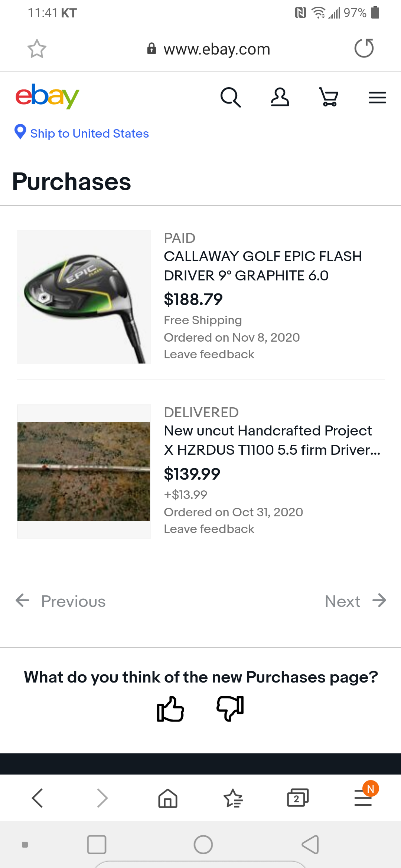Open Callaway Golf Epic Flash listing title
The width and height of the screenshot is (401, 868).
click(263, 266)
